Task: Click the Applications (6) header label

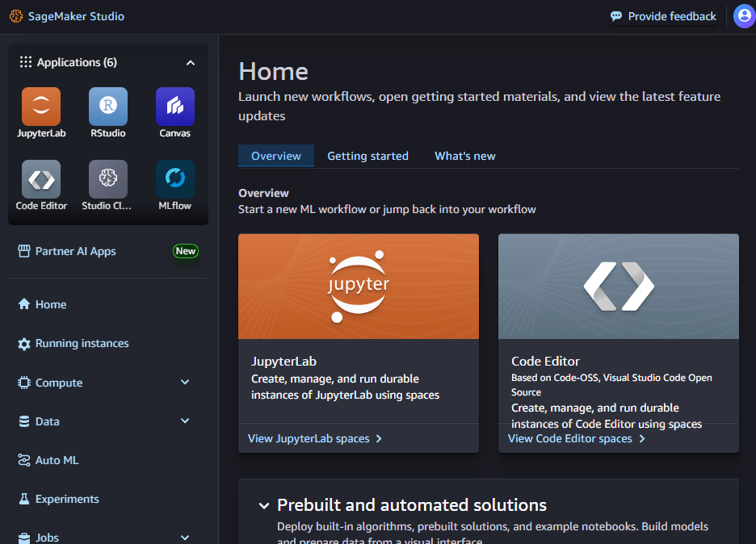Action: coord(78,62)
